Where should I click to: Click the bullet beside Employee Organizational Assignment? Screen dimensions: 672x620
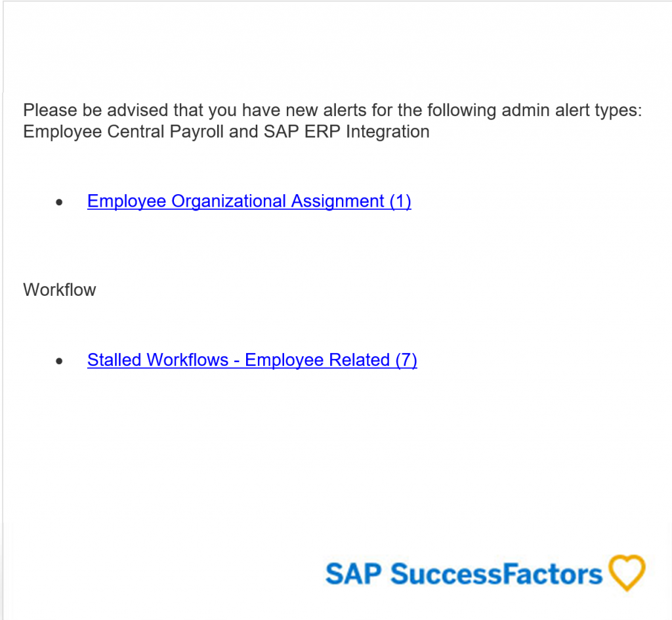coord(59,202)
